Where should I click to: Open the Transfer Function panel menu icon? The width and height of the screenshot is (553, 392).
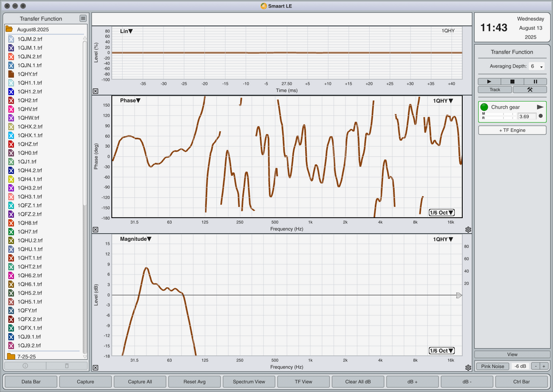tap(83, 18)
